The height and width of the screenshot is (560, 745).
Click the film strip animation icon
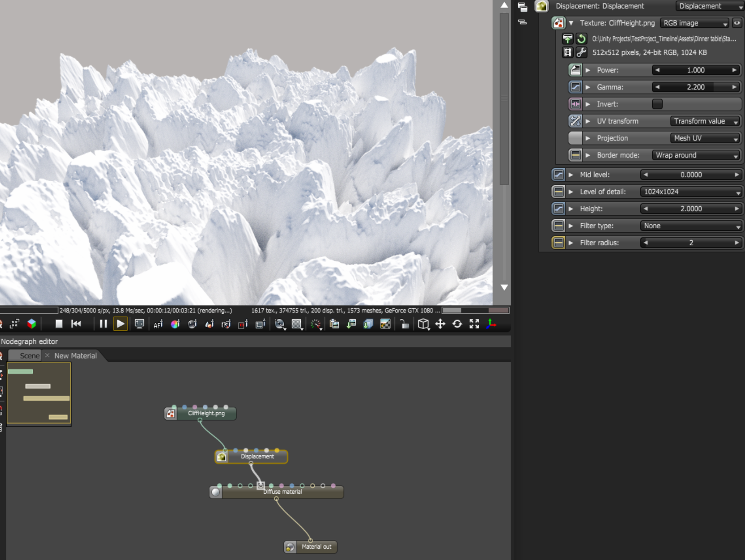[x=567, y=53]
